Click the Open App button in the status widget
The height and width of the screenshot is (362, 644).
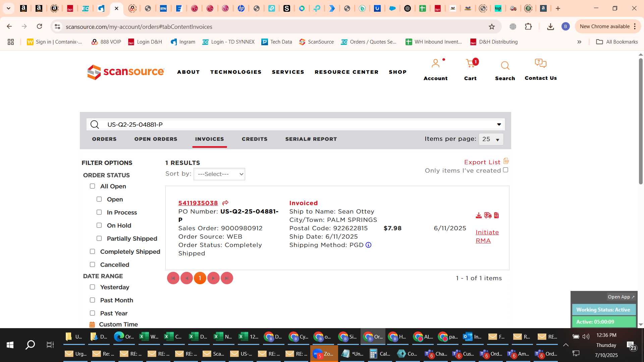(x=621, y=297)
